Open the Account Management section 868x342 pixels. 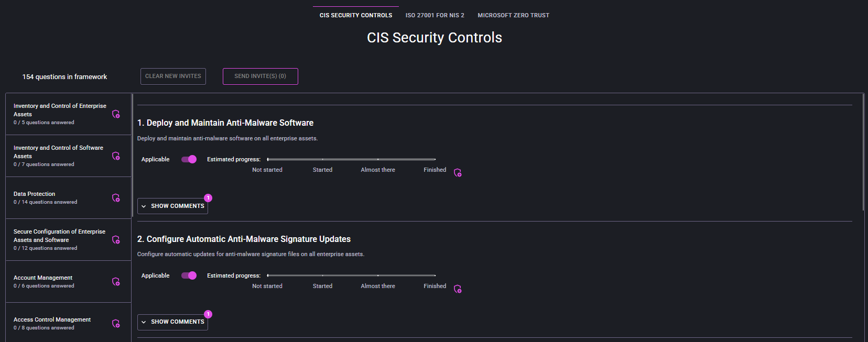pyautogui.click(x=68, y=282)
